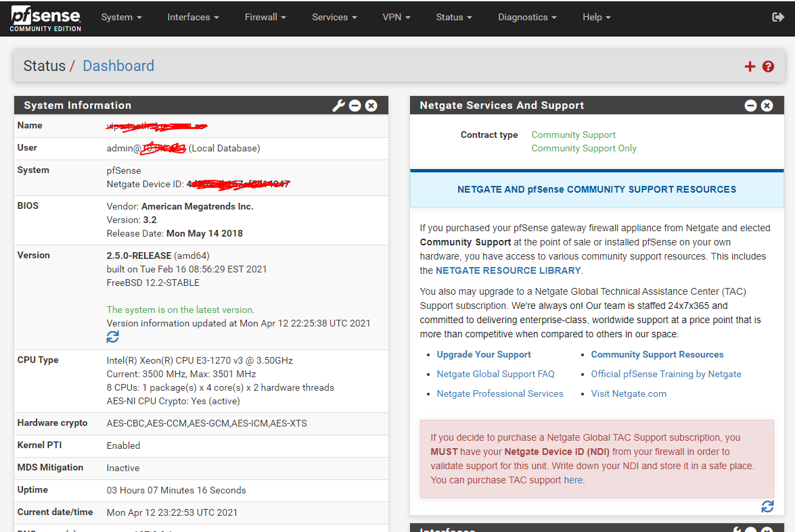This screenshot has width=795, height=532.
Task: Open the Diagnostics menu
Action: point(527,17)
